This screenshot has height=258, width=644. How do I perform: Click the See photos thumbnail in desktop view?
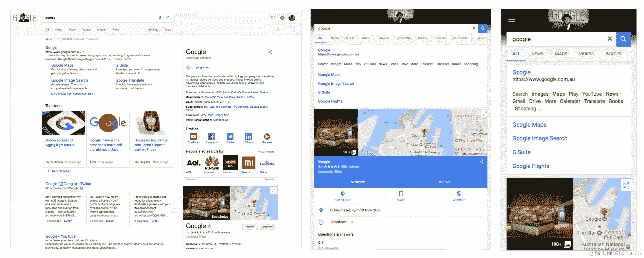point(206,203)
